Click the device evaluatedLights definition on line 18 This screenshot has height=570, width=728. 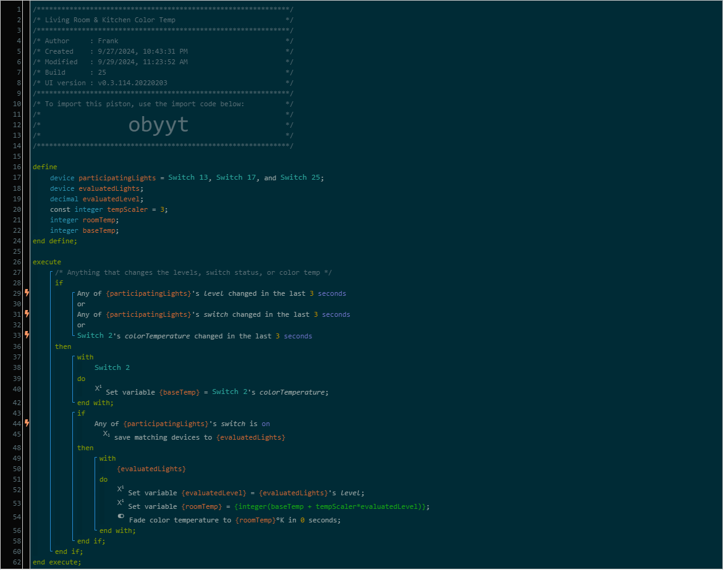pyautogui.click(x=97, y=189)
